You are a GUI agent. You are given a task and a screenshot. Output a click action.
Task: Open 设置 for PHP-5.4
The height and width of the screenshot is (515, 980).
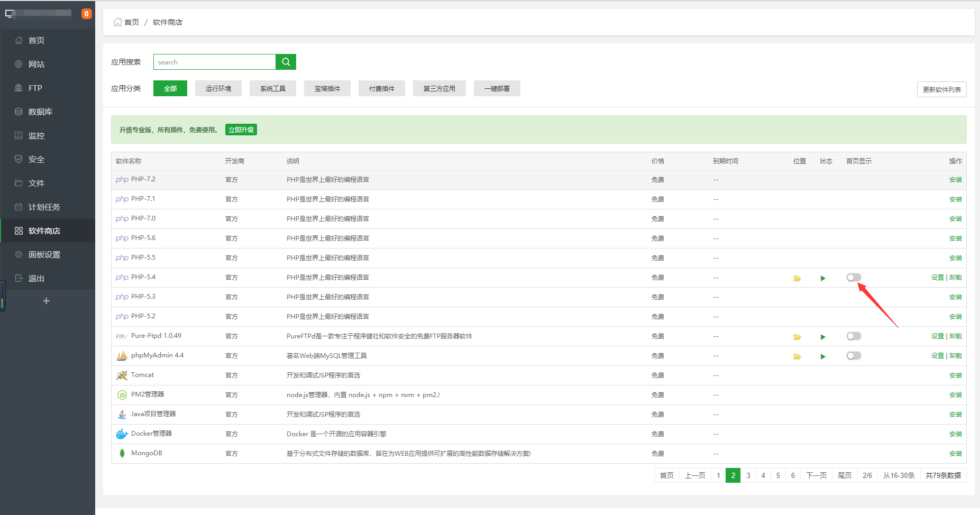click(937, 278)
